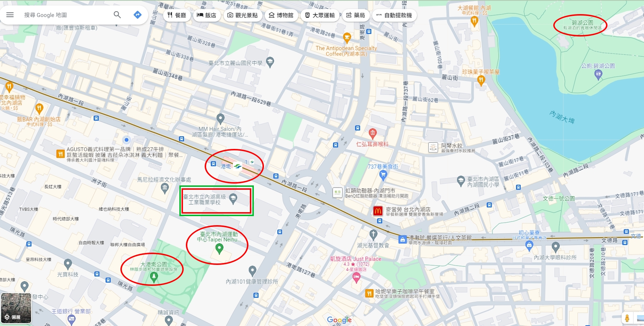The width and height of the screenshot is (644, 326).
Task: Choose the 藥局 filter chip
Action: coord(355,15)
